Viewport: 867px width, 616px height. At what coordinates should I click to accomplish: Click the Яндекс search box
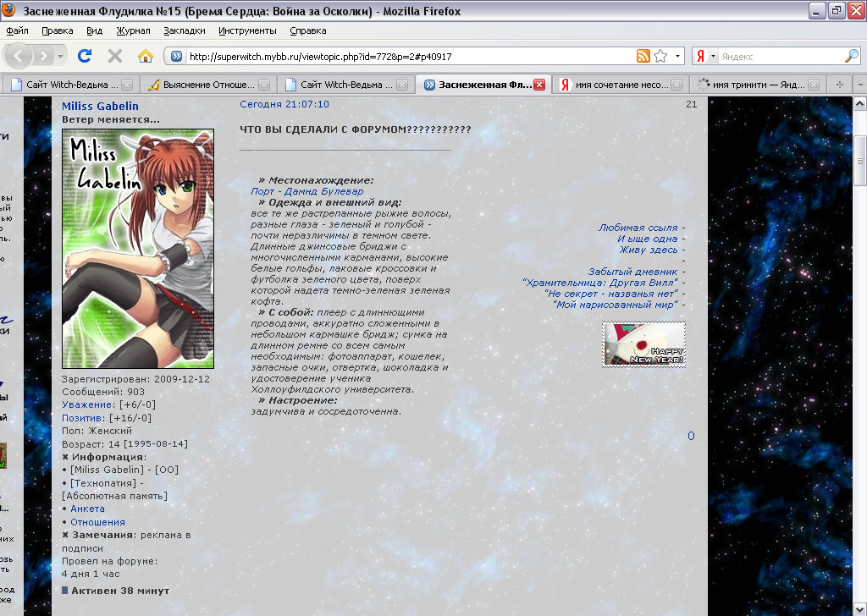(x=781, y=57)
